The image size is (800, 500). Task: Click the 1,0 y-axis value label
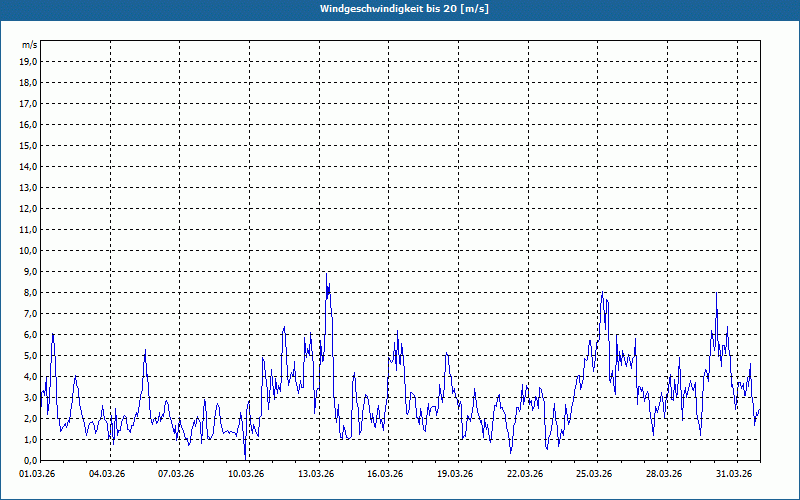[x=30, y=439]
